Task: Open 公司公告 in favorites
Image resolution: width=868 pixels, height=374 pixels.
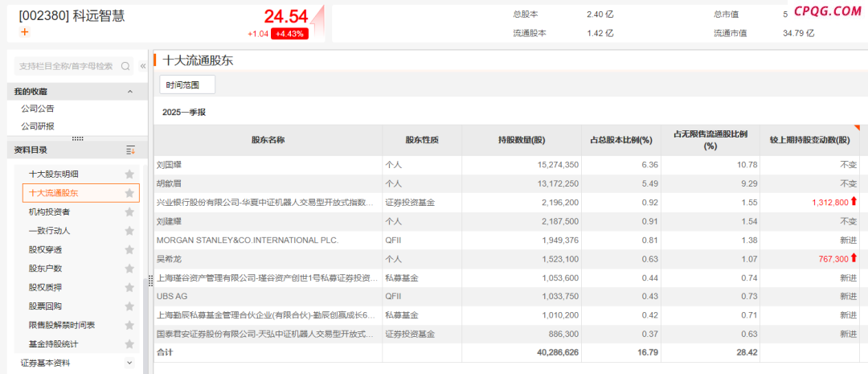Action: (38, 109)
